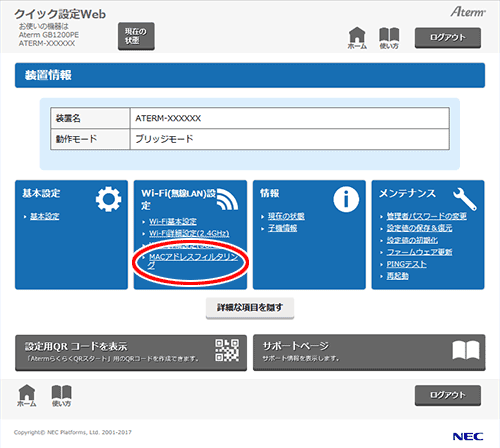Viewport: 500px width, 448px height.
Task: Open 設定値の保存&復元 link
Action: [419, 228]
